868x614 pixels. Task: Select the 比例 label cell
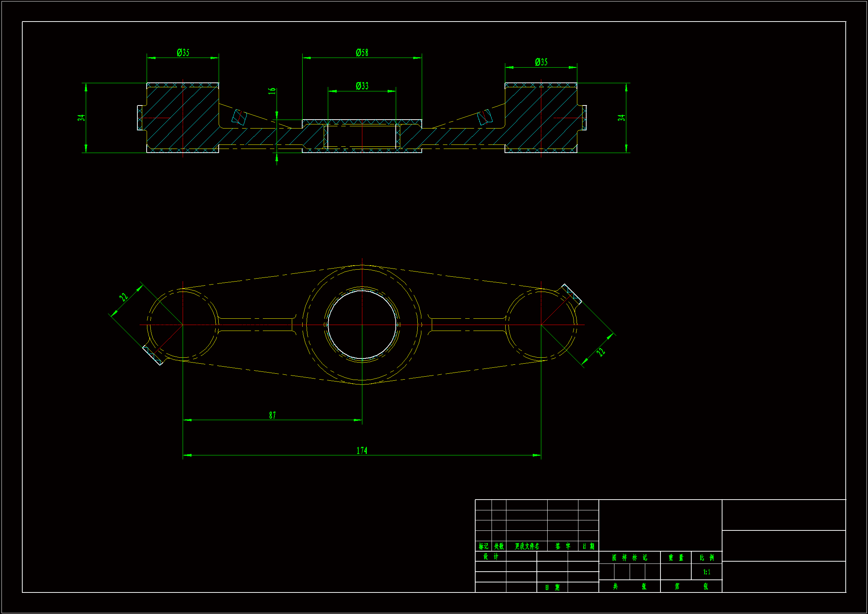click(x=707, y=558)
